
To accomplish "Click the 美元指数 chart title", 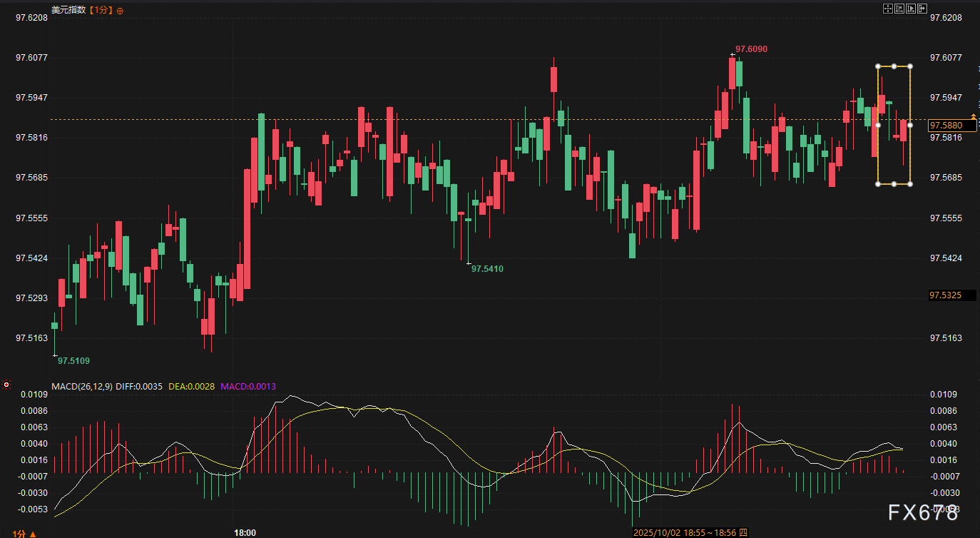I will point(68,11).
